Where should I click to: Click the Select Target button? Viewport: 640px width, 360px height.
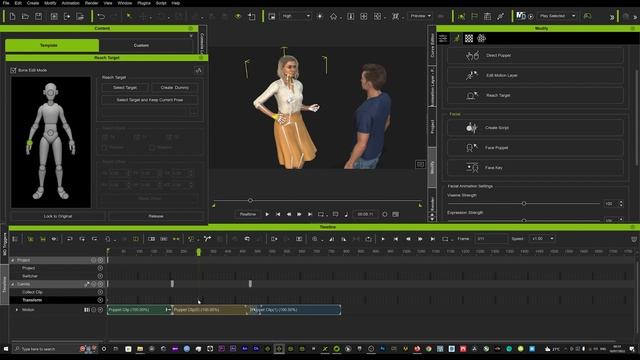pyautogui.click(x=125, y=88)
